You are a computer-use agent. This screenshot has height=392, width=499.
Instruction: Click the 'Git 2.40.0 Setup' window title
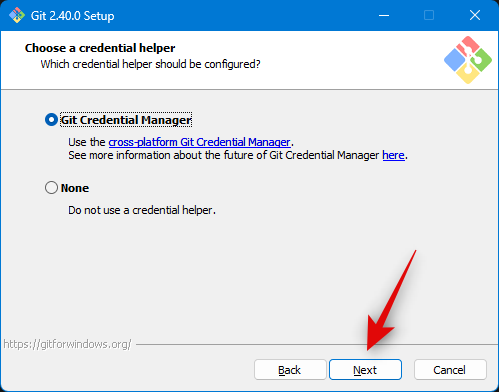point(72,16)
